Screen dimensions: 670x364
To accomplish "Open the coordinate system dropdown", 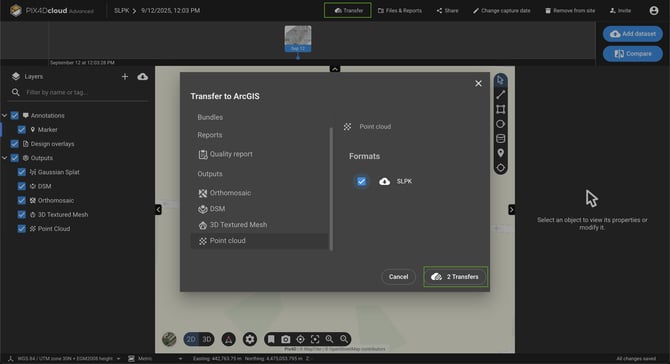I will (x=64, y=358).
